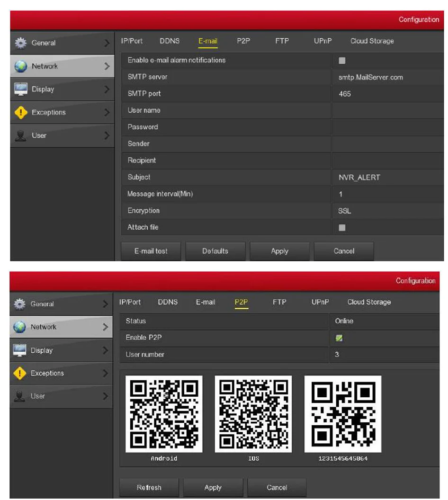Image resolution: width=448 pixels, height=500 pixels.
Task: Click the Exceptions warning icon in the E-mail window sidebar
Action: [21, 112]
